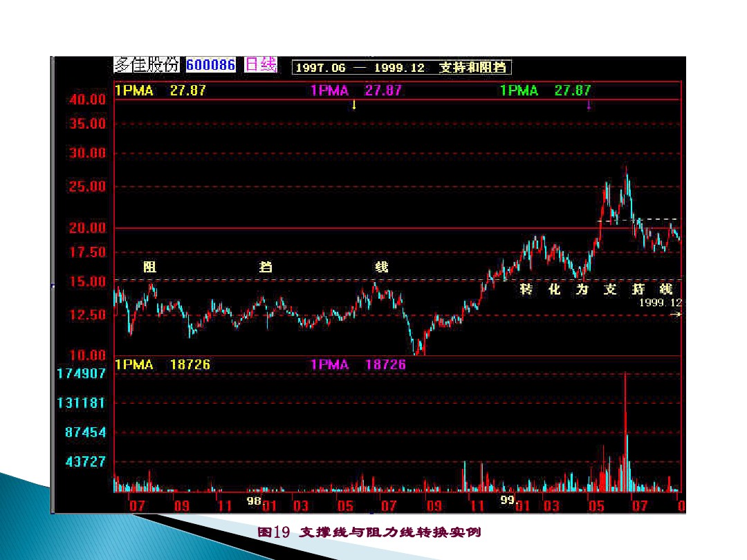Click the green 1PMA 27.87 indicator

(546, 91)
